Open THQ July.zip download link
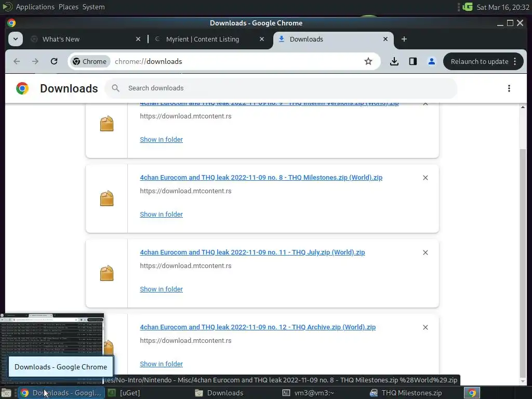The height and width of the screenshot is (399, 532). click(x=252, y=252)
